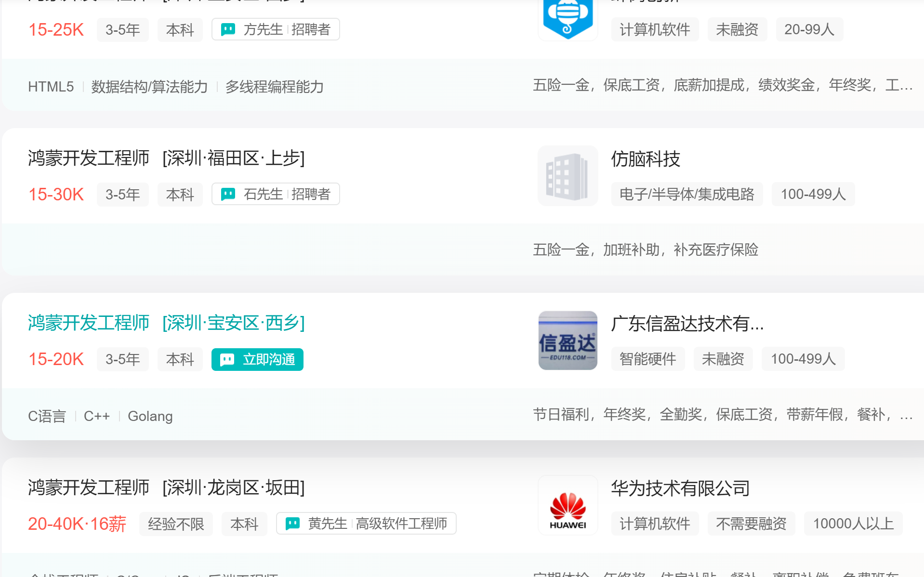Contact 黄先生 高级软件工程师
The width and height of the screenshot is (924, 577).
pos(366,524)
